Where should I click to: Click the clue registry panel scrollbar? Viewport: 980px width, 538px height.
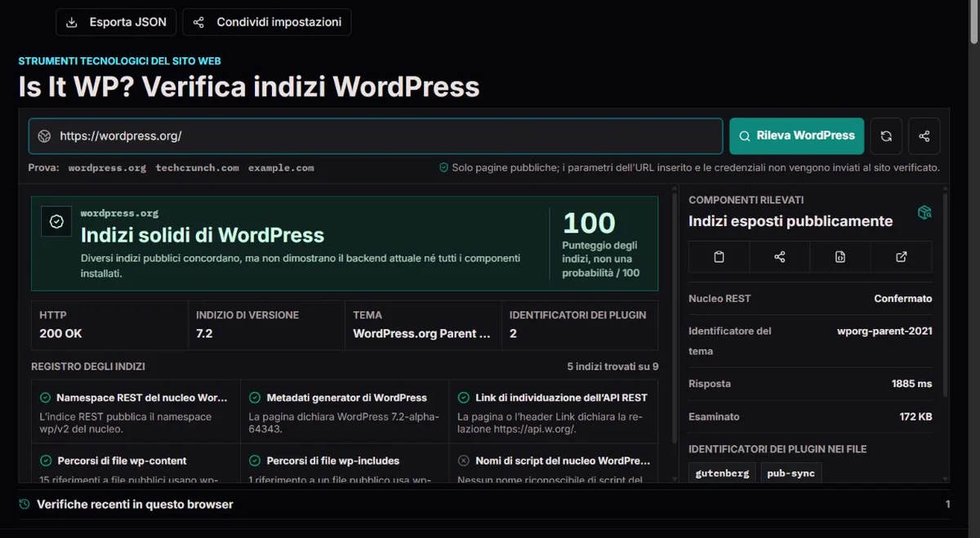(675, 318)
